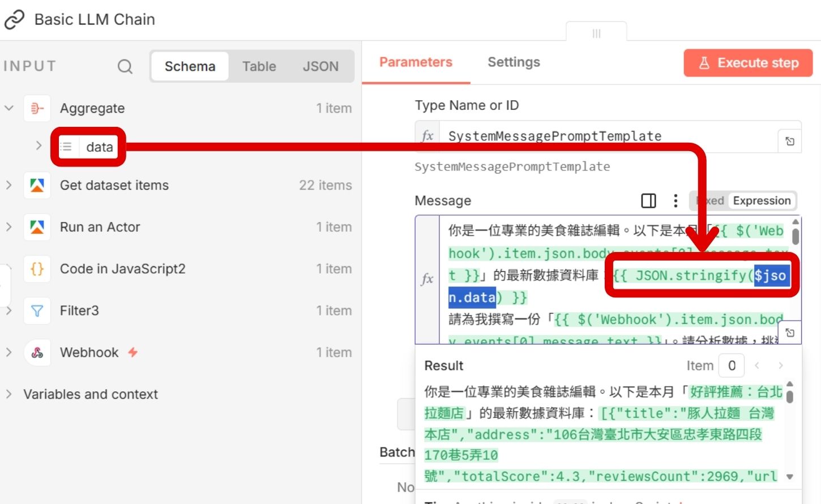Toggle the split-view icon near Message
This screenshot has height=504, width=821.
point(648,200)
